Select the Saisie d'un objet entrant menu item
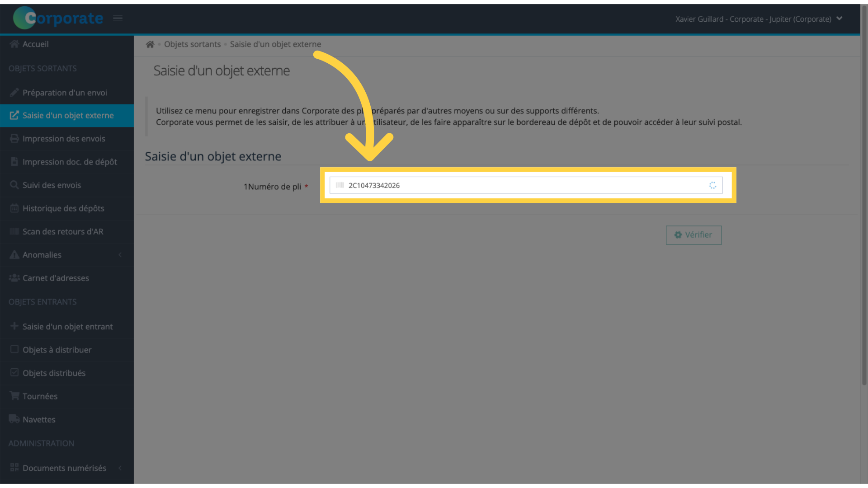This screenshot has width=868, height=488. pyautogui.click(x=67, y=326)
